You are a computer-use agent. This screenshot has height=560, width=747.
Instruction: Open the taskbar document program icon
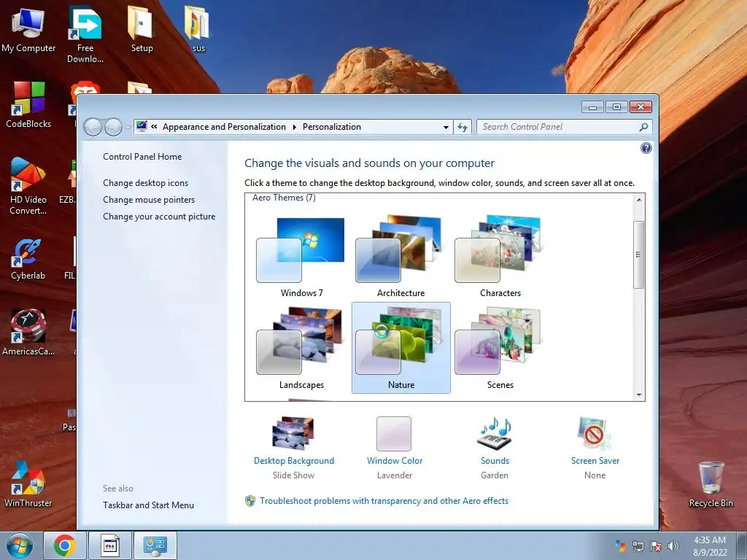[110, 545]
